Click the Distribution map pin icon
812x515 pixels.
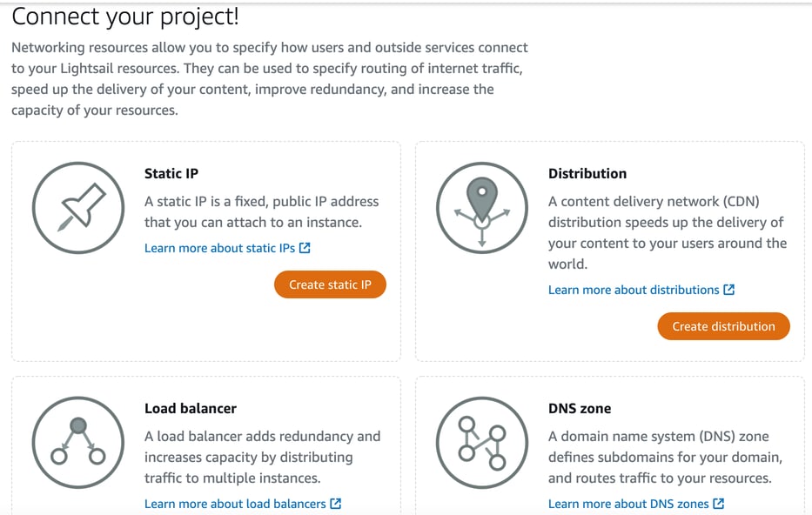pos(481,207)
